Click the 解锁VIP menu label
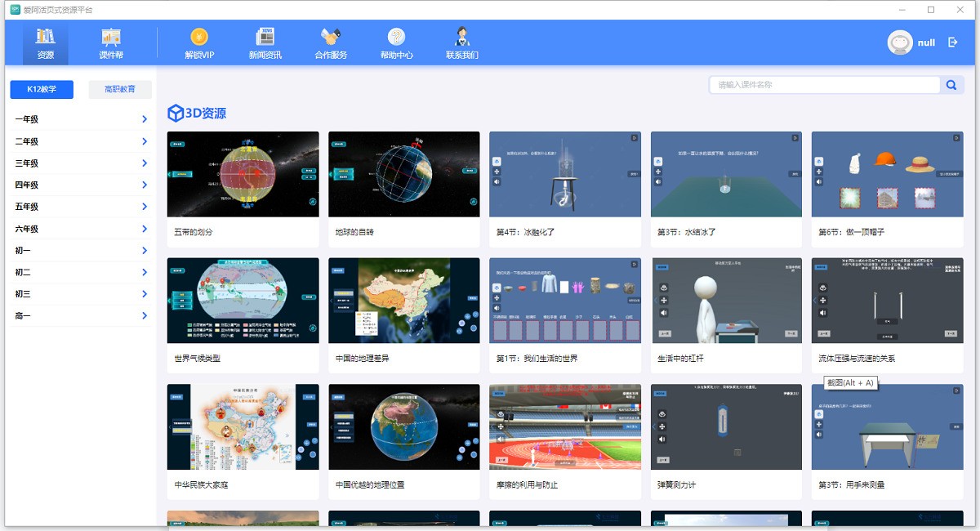 click(x=199, y=56)
